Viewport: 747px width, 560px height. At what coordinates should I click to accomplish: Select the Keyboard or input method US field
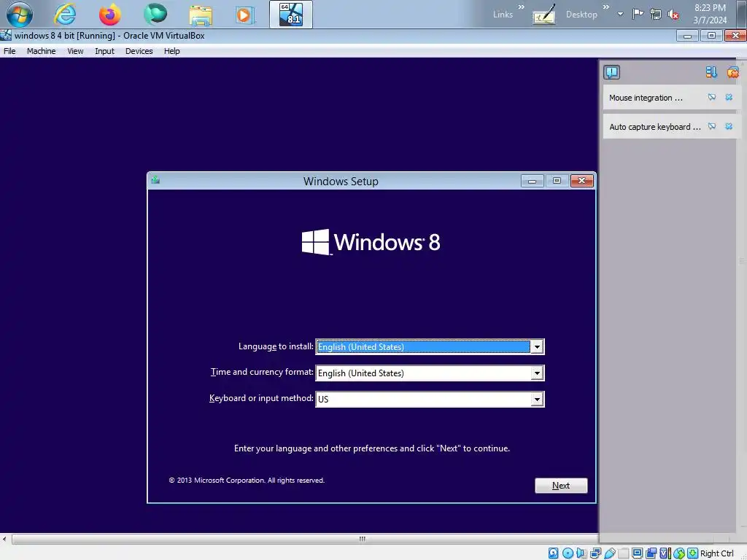coord(430,399)
